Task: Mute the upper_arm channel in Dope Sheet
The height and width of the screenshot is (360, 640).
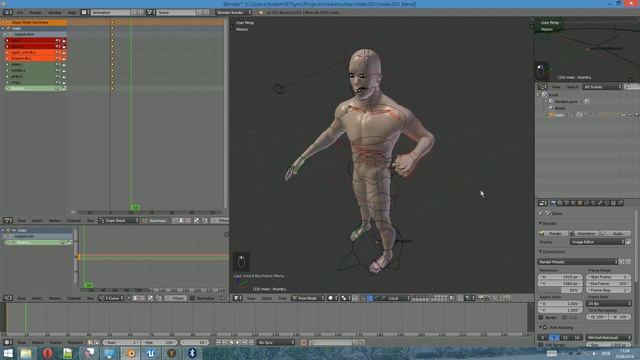Action: tap(58, 52)
